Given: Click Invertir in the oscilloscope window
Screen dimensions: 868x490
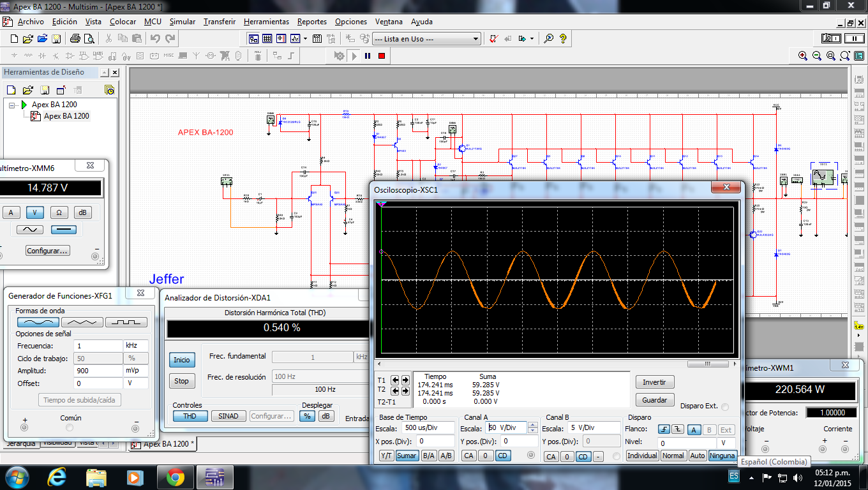Looking at the screenshot, I should point(654,382).
